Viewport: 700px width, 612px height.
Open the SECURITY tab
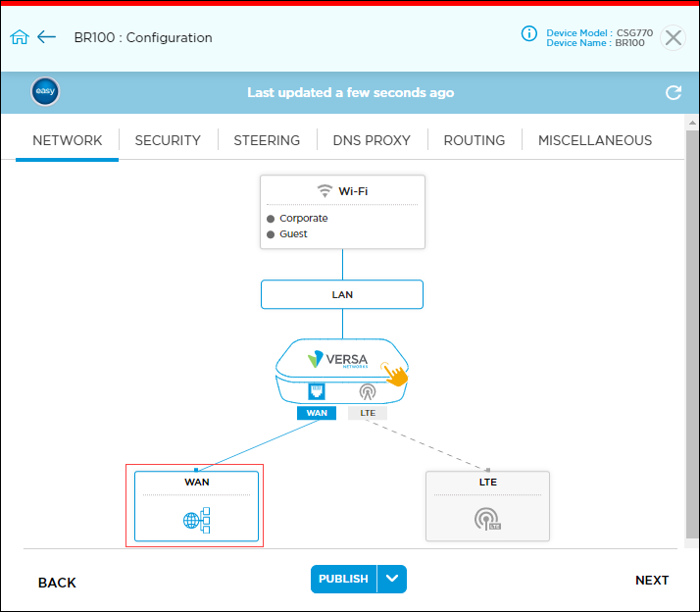pyautogui.click(x=168, y=140)
